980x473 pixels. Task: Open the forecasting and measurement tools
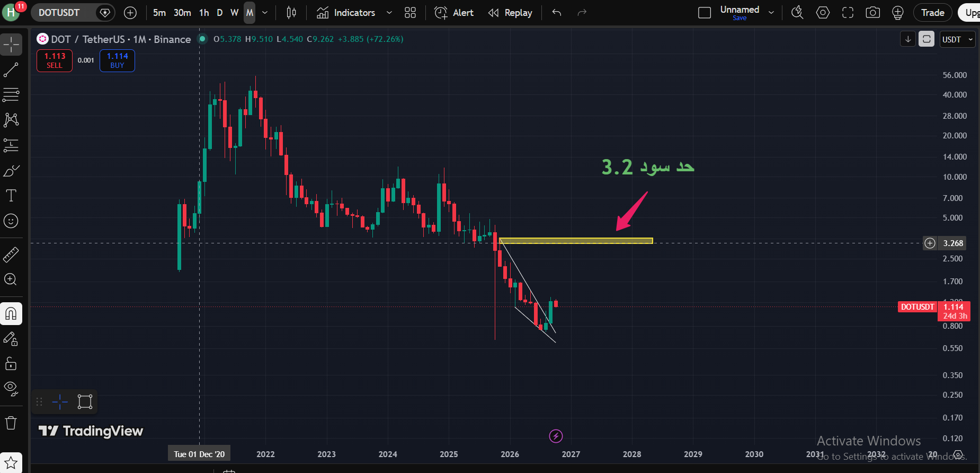tap(11, 145)
